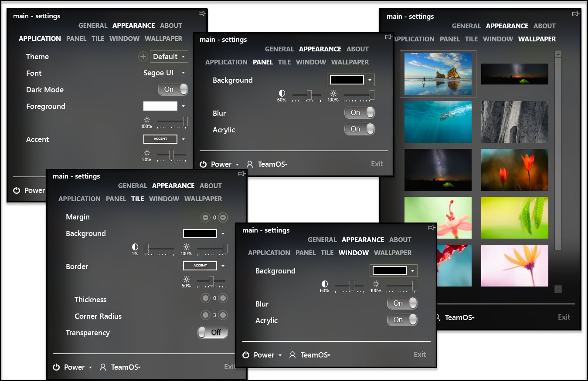Select TILE sub-tab in the Application settings window
This screenshot has width=588, height=381.
tap(98, 39)
